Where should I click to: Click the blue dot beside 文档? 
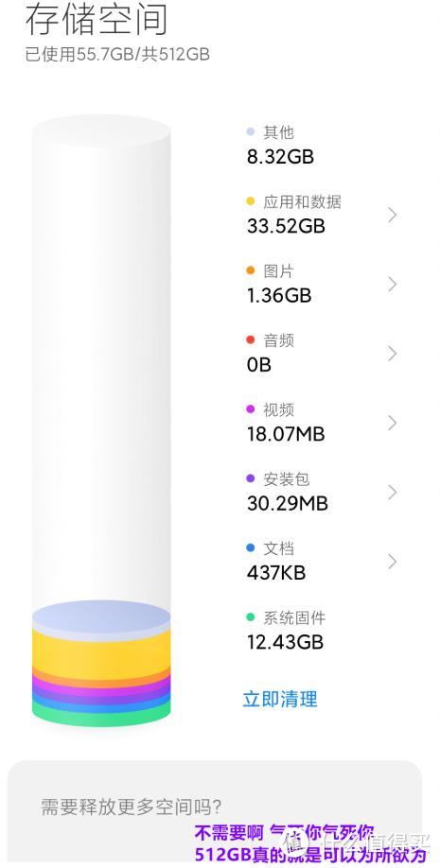(x=251, y=548)
